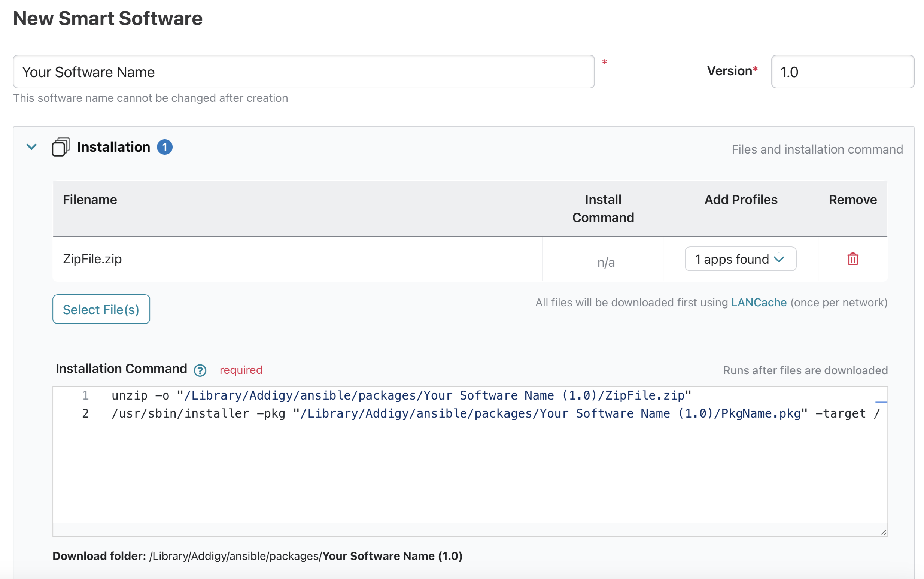Image resolution: width=924 pixels, height=579 pixels.
Task: Click the Installation files stack icon
Action: [61, 147]
